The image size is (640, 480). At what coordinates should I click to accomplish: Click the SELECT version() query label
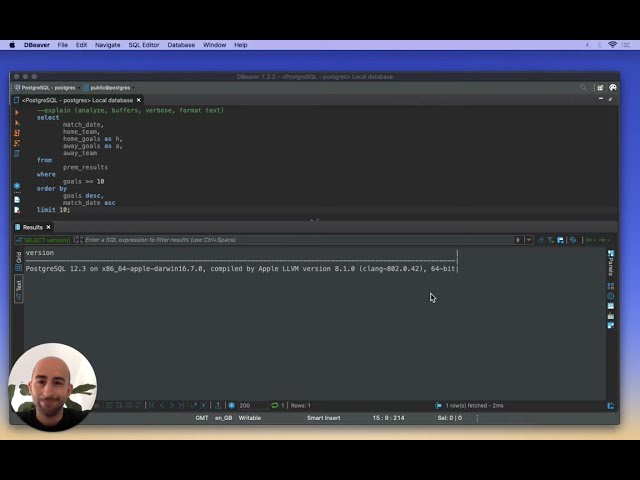click(47, 240)
